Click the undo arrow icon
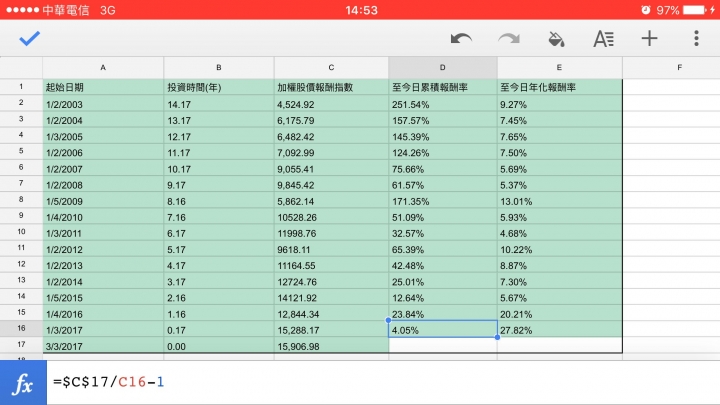 pyautogui.click(x=461, y=39)
